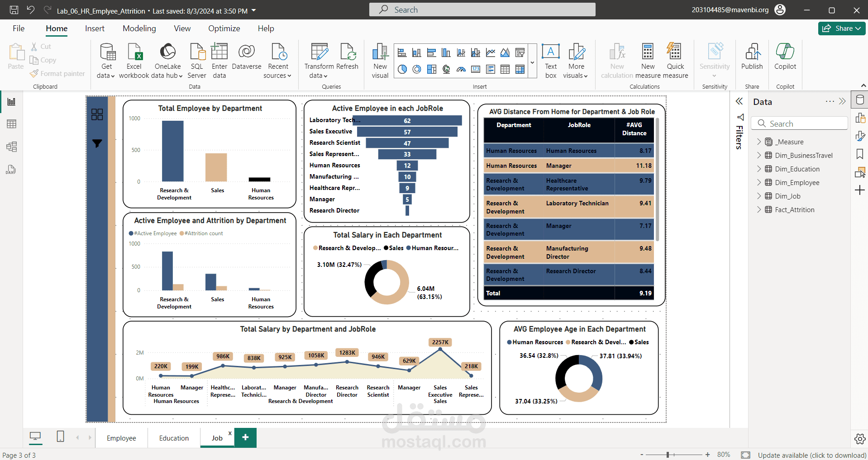Insert a map visual
Viewport: 868px width, 460px height.
click(446, 69)
